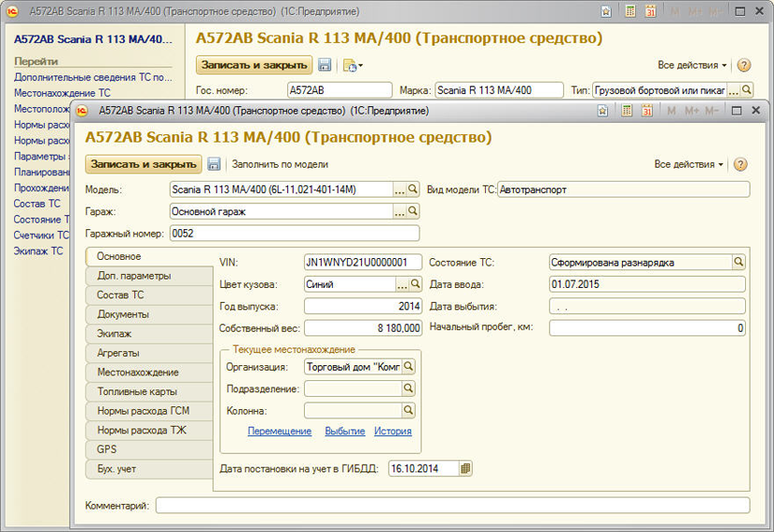Switch to Основное tab
Image resolution: width=774 pixels, height=532 pixels.
(x=149, y=256)
